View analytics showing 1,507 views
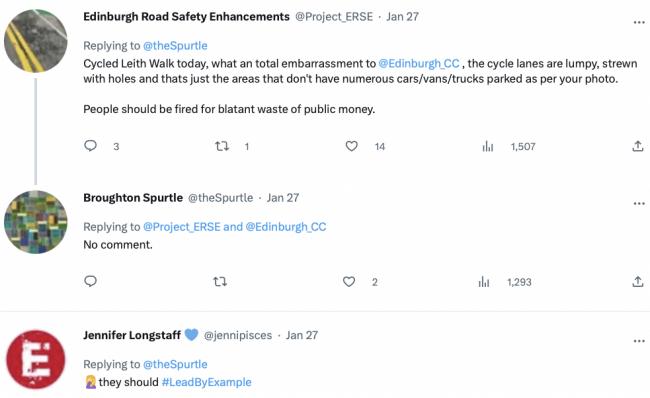This screenshot has width=650, height=398. point(488,146)
